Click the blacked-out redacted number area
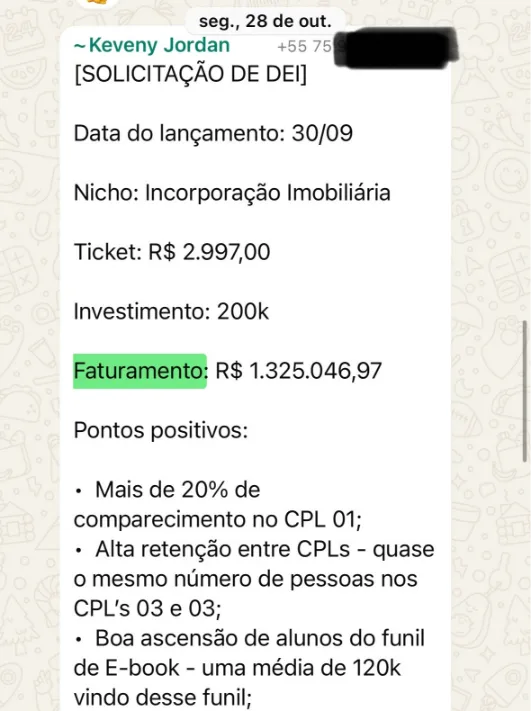This screenshot has height=711, width=531. (x=395, y=48)
